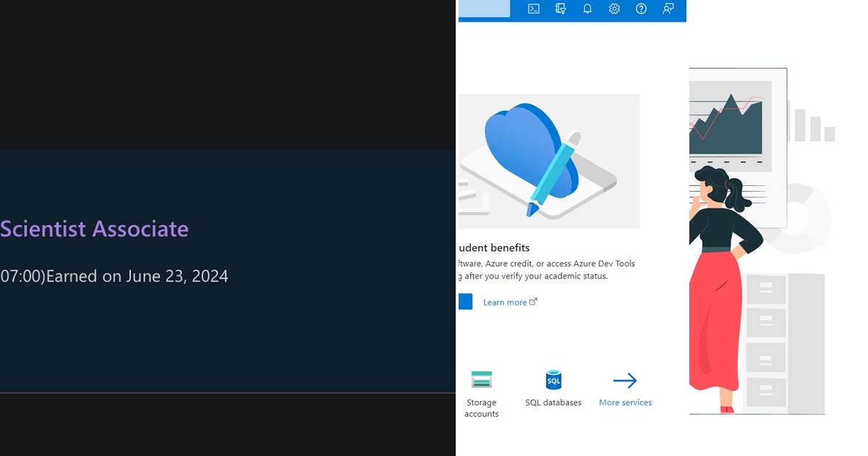Open the portal settings gear
The width and height of the screenshot is (868, 456).
[614, 9]
